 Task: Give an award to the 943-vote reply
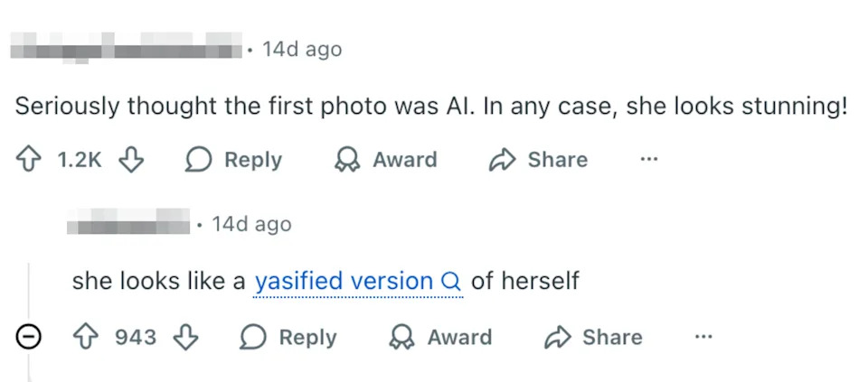440,338
